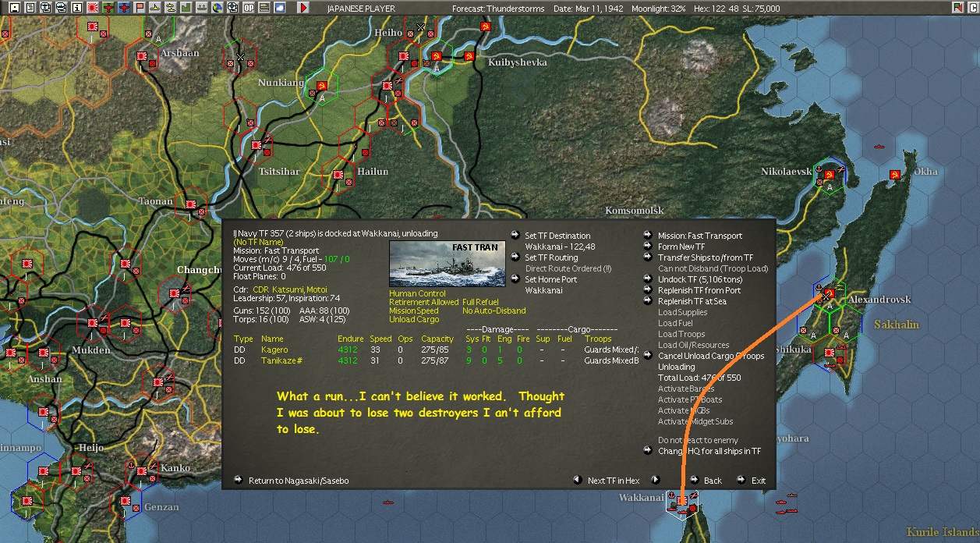This screenshot has width=980, height=543.
Task: Click the Endure column header
Action: (x=351, y=339)
